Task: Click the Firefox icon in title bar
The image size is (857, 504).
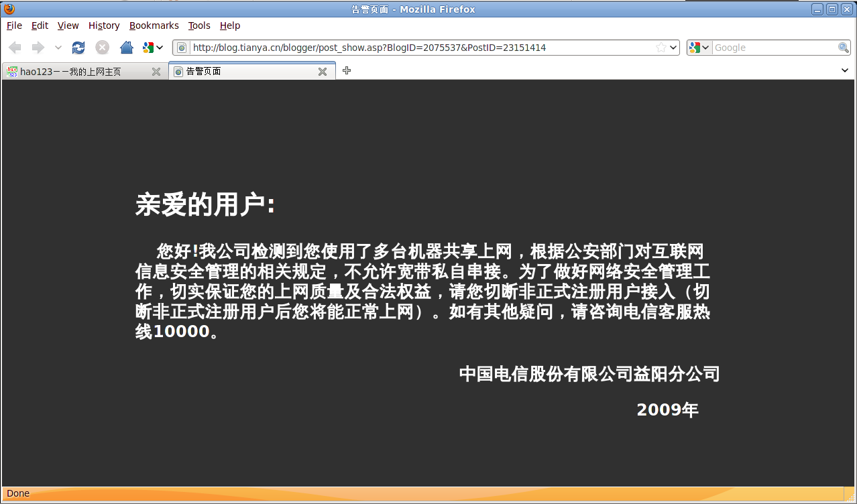Action: (9, 9)
